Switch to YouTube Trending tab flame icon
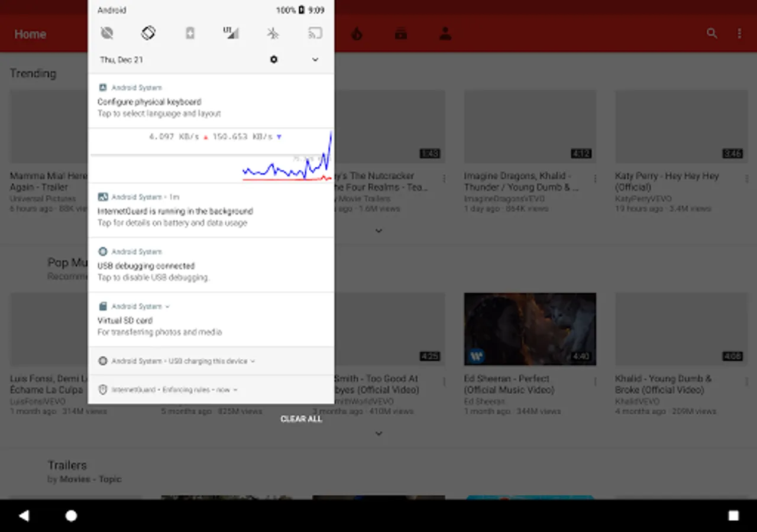757x532 pixels. pyautogui.click(x=357, y=34)
